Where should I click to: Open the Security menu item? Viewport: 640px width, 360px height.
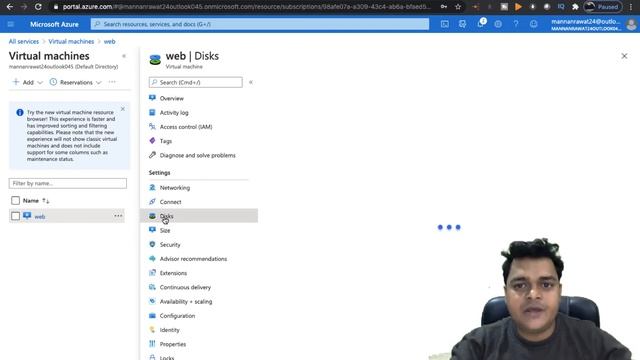(x=170, y=245)
